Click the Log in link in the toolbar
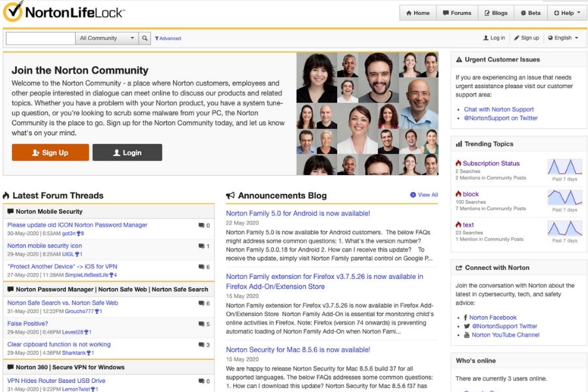Screen dimensions: 588x392 494,38
